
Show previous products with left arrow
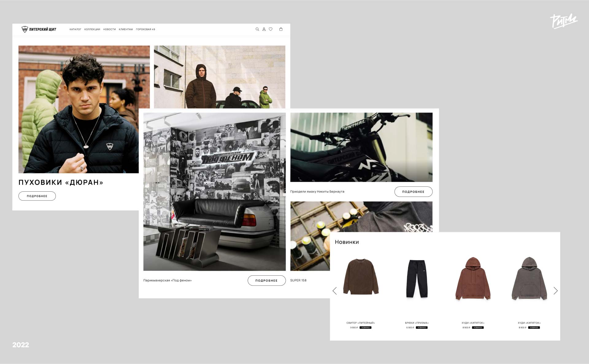point(335,291)
